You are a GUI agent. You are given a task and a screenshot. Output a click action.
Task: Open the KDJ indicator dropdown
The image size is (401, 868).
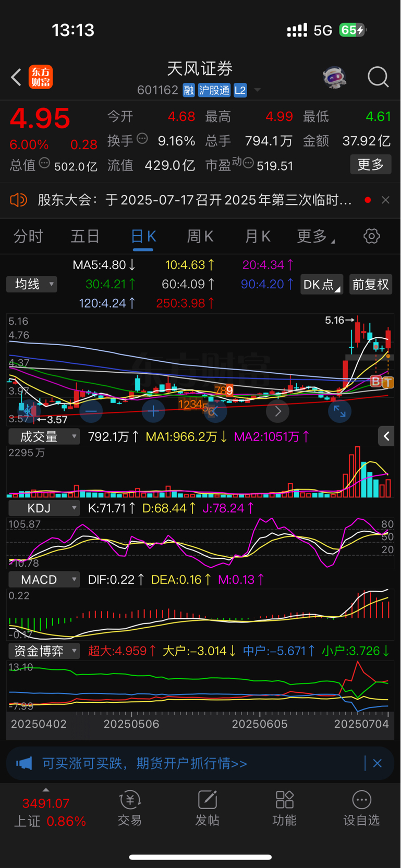(44, 508)
